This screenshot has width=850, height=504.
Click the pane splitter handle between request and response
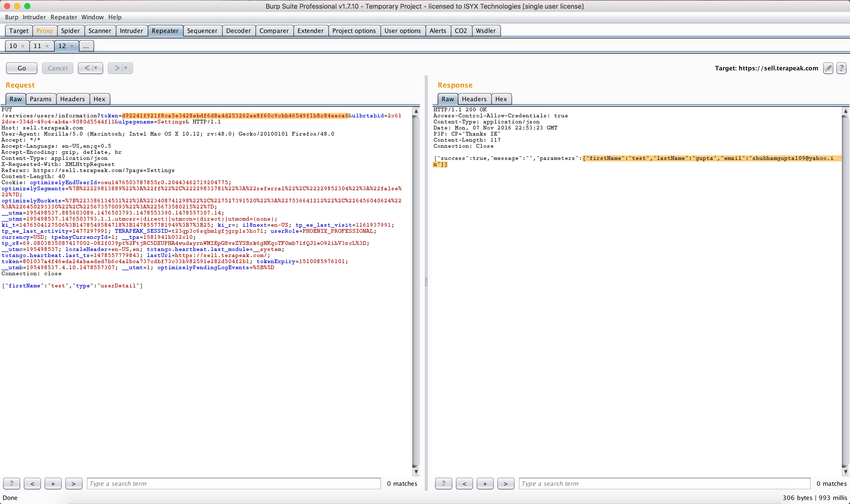click(x=426, y=283)
